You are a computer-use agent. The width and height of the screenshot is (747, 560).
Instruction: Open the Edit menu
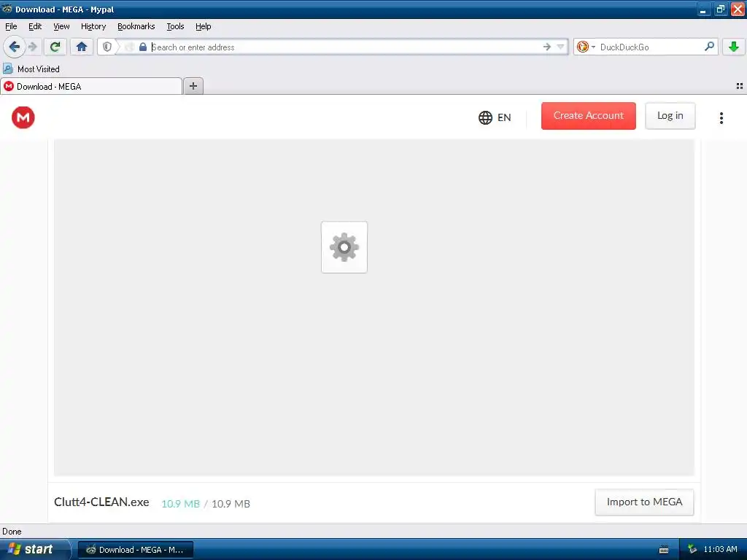pos(35,26)
